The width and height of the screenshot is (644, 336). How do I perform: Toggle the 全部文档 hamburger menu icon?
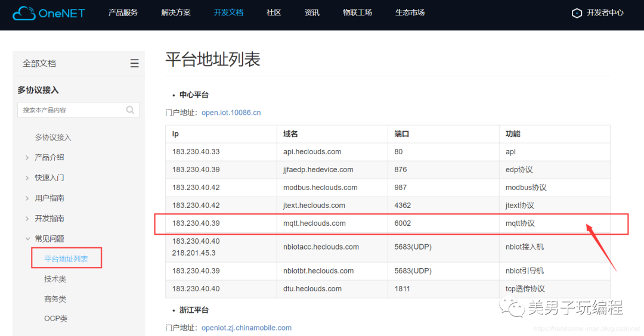134,63
